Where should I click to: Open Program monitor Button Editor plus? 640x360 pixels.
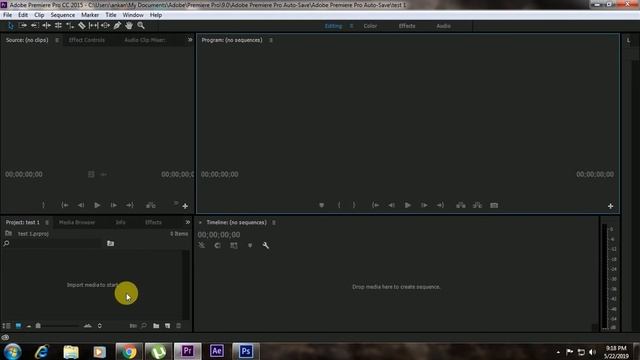pos(610,206)
